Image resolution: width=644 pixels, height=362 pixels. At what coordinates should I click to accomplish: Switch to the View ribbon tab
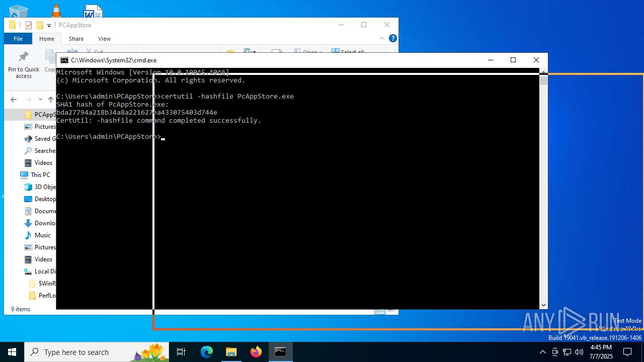tap(104, 39)
